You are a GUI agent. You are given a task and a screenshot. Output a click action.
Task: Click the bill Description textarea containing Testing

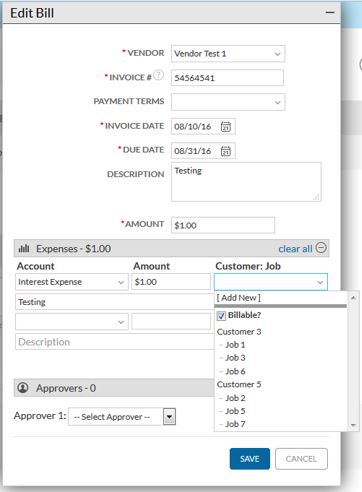pos(246,182)
